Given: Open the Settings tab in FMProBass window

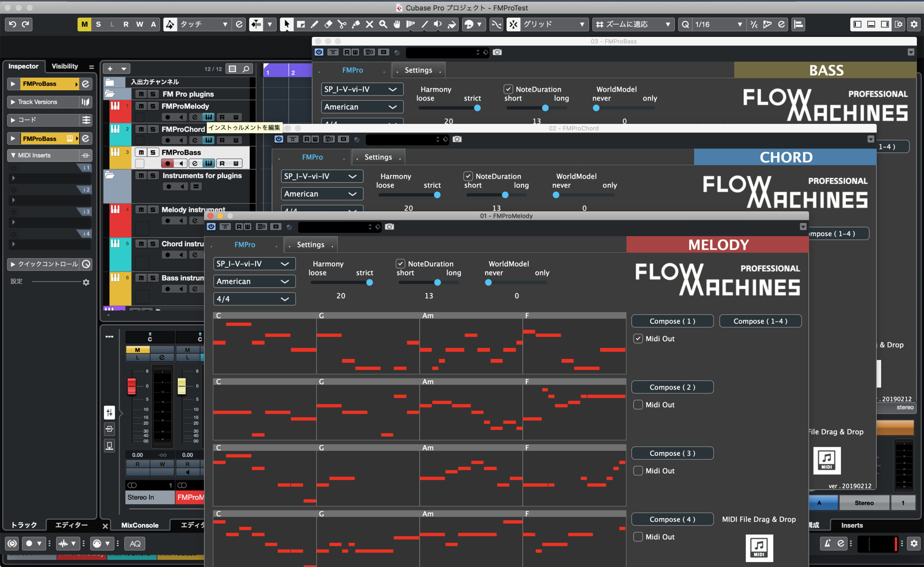Looking at the screenshot, I should tap(418, 70).
